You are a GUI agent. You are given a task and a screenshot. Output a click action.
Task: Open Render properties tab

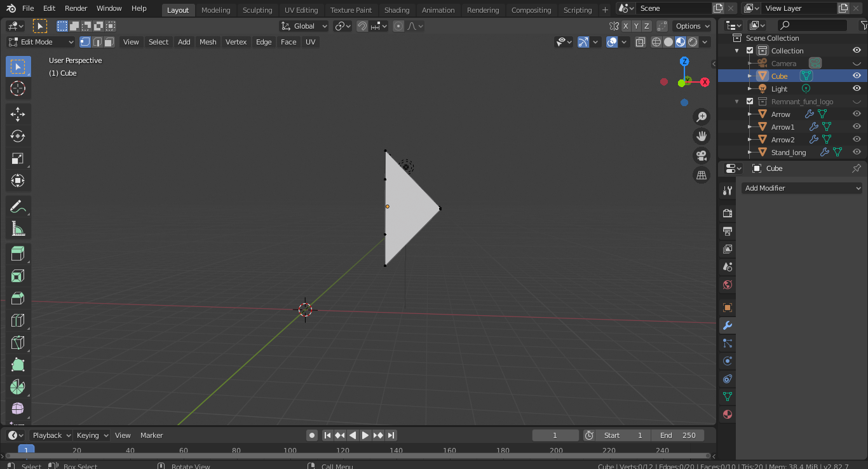tap(728, 214)
